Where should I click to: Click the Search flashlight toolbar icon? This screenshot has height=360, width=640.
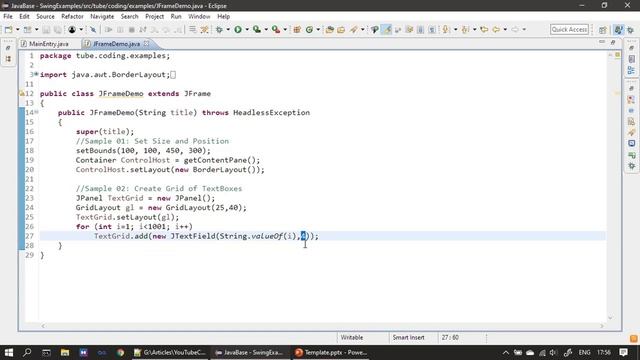tap(353, 29)
